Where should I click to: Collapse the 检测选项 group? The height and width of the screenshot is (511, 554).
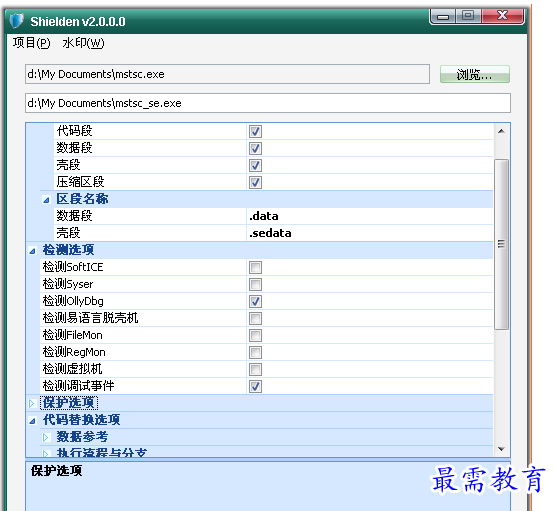point(33,251)
